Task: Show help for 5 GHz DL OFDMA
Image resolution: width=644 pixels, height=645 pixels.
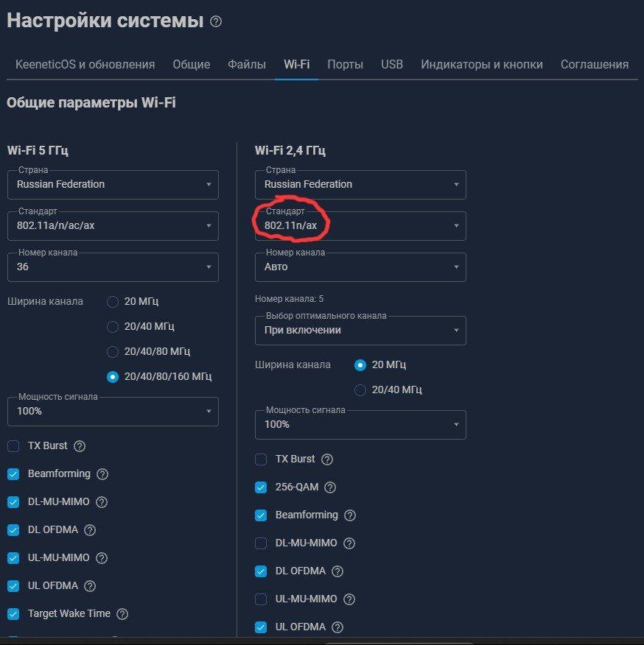Action: [x=90, y=530]
